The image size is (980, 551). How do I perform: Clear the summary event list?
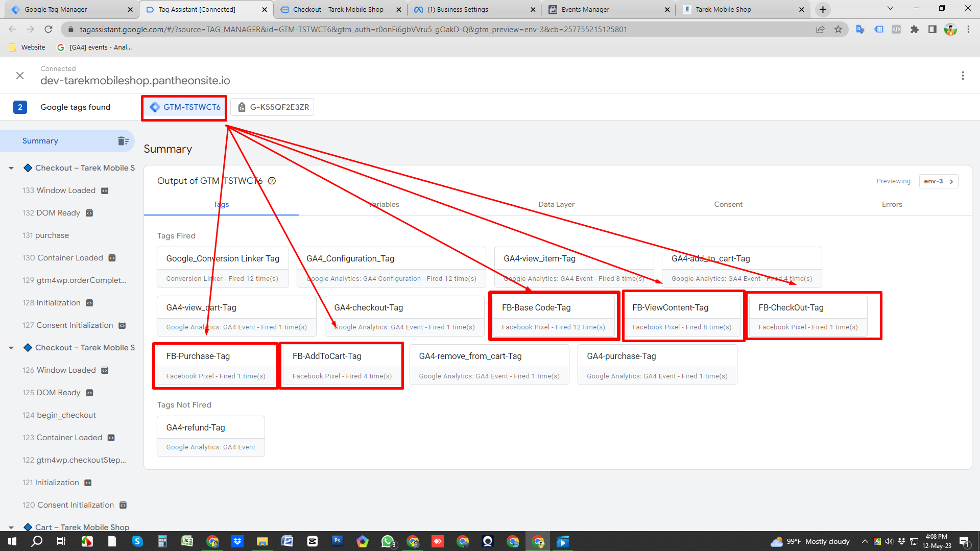point(123,141)
